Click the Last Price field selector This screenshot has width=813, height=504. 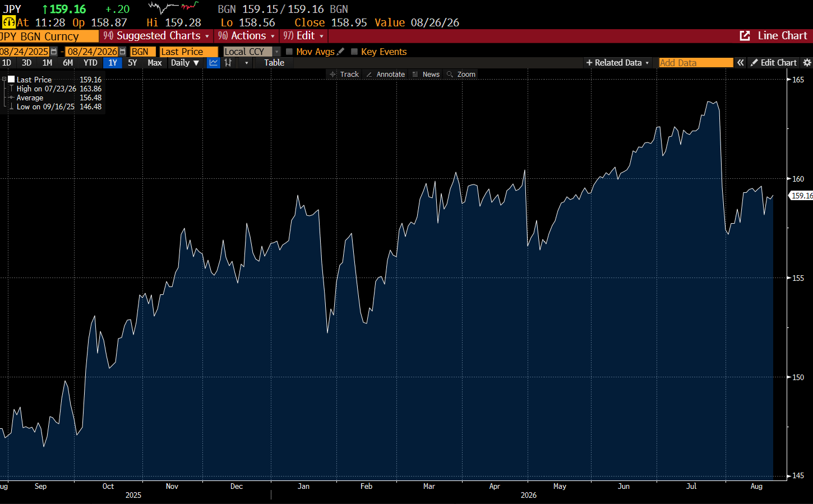[188, 52]
